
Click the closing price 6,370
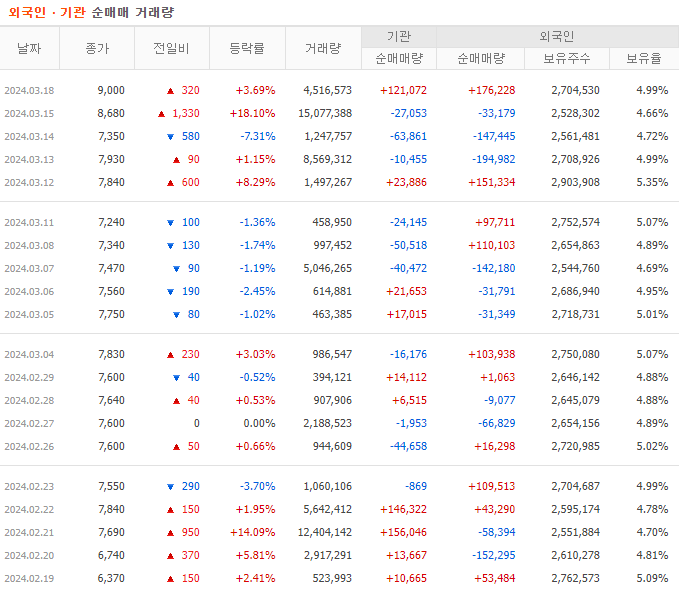tap(111, 578)
